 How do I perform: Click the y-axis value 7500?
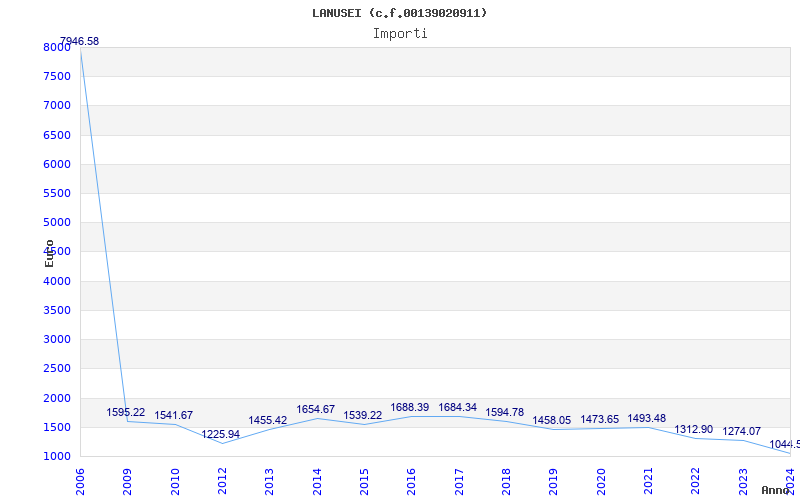pos(57,77)
